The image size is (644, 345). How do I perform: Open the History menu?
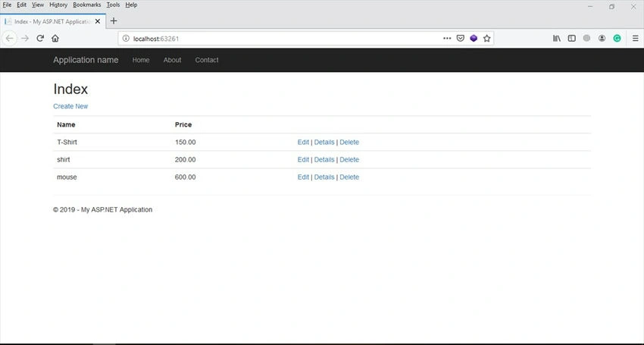point(58,5)
